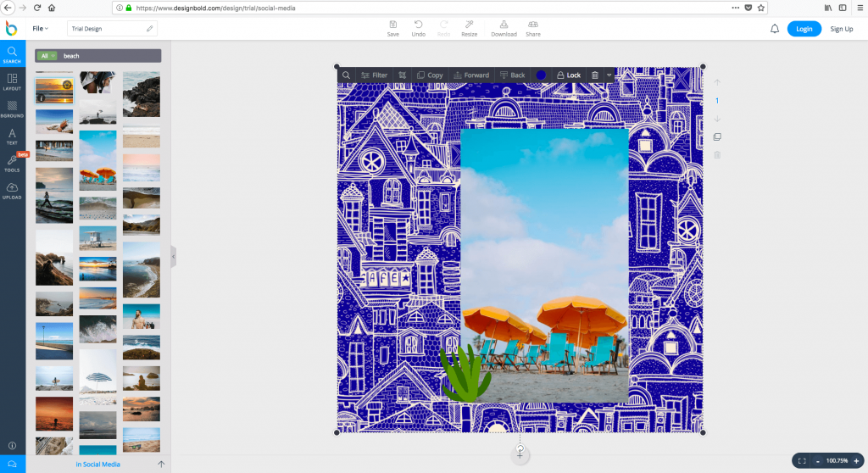This screenshot has height=473, width=868.
Task: Bring element Forward via toolbar
Action: tap(470, 75)
